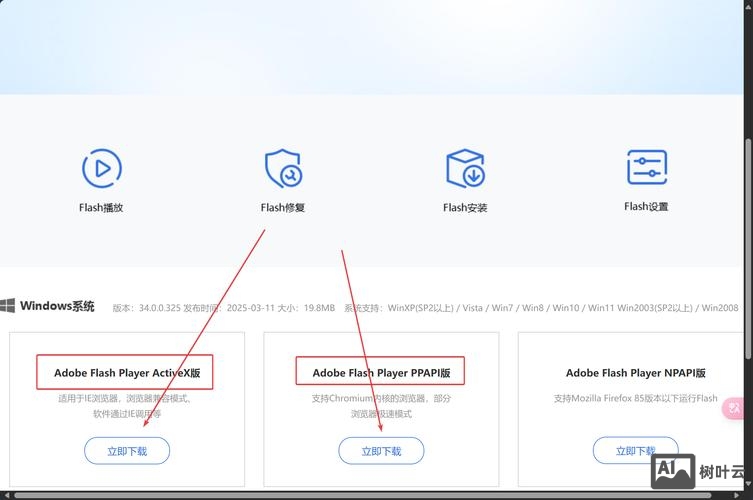The image size is (753, 500).
Task: Click the Adobe Flash Player ActiveX版 title
Action: coord(127,373)
